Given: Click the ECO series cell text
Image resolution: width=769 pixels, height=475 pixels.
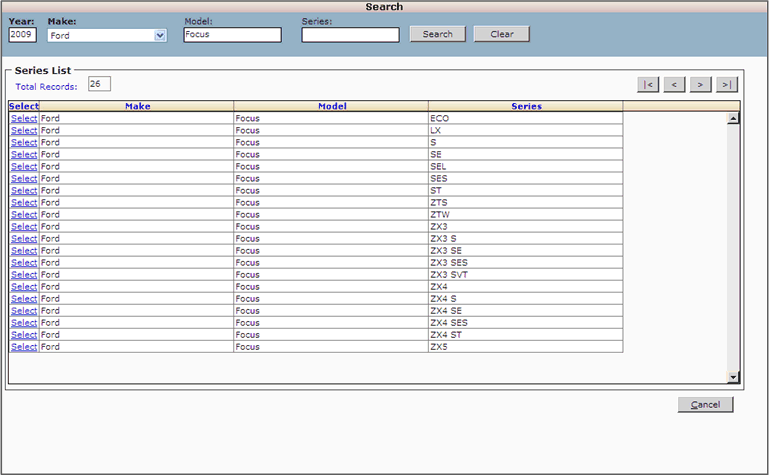Looking at the screenshot, I should 439,118.
